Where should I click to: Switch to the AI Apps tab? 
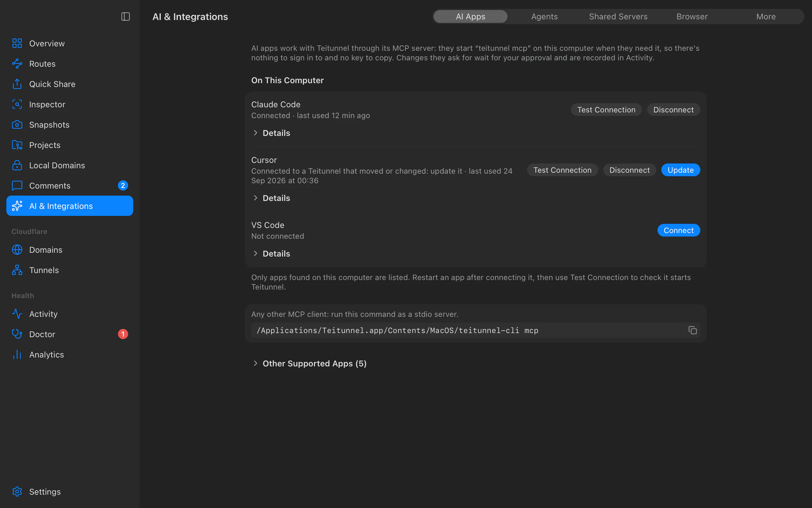[x=470, y=17]
